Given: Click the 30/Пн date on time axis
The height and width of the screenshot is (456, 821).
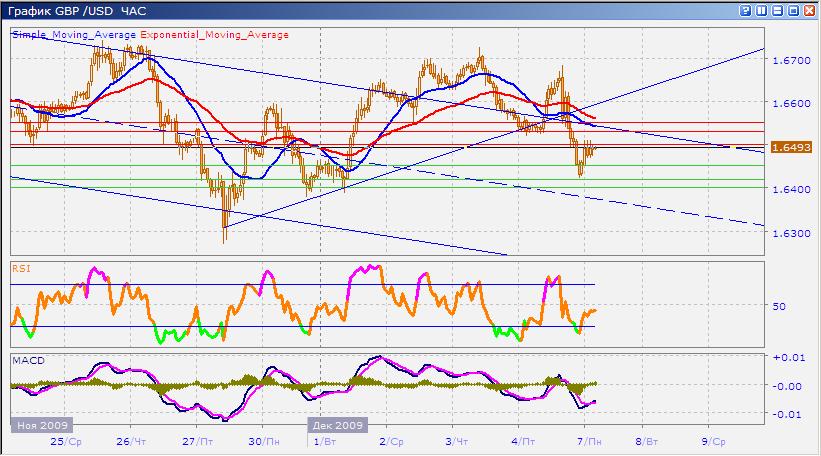Looking at the screenshot, I should (x=260, y=440).
